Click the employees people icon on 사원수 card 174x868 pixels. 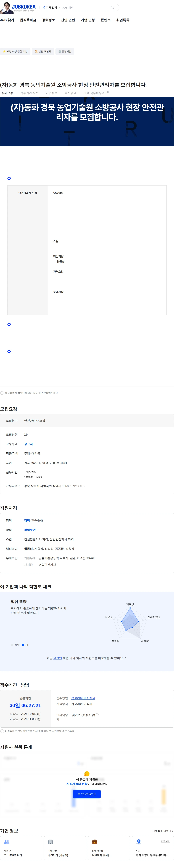tap(6, 842)
